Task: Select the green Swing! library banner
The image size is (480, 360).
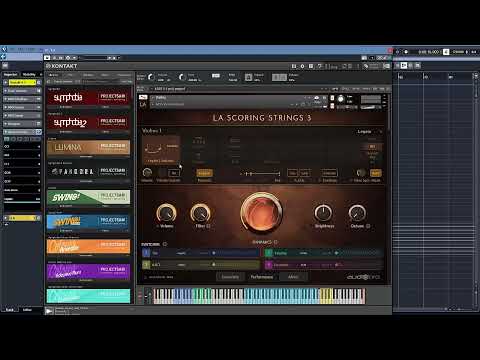Action: (89, 197)
